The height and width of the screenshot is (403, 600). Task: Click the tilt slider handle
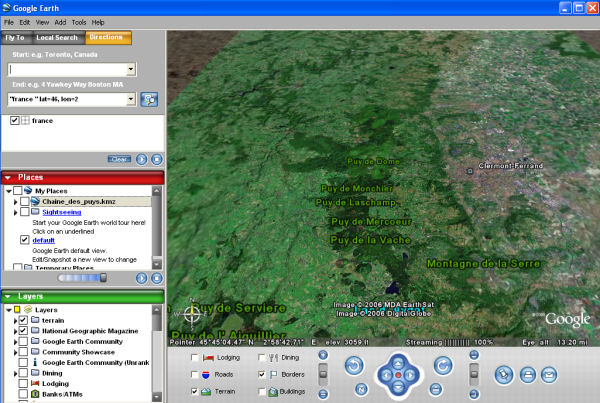(474, 373)
